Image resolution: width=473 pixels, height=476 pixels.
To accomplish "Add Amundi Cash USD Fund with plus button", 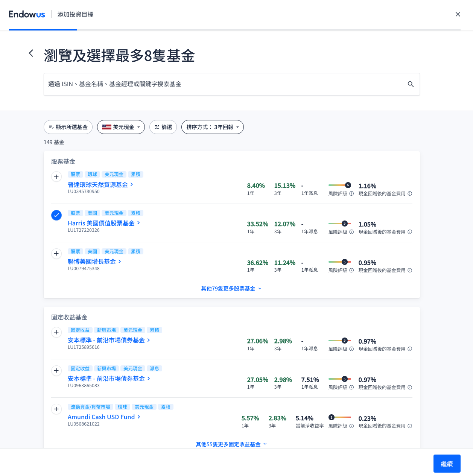I will (x=56, y=409).
